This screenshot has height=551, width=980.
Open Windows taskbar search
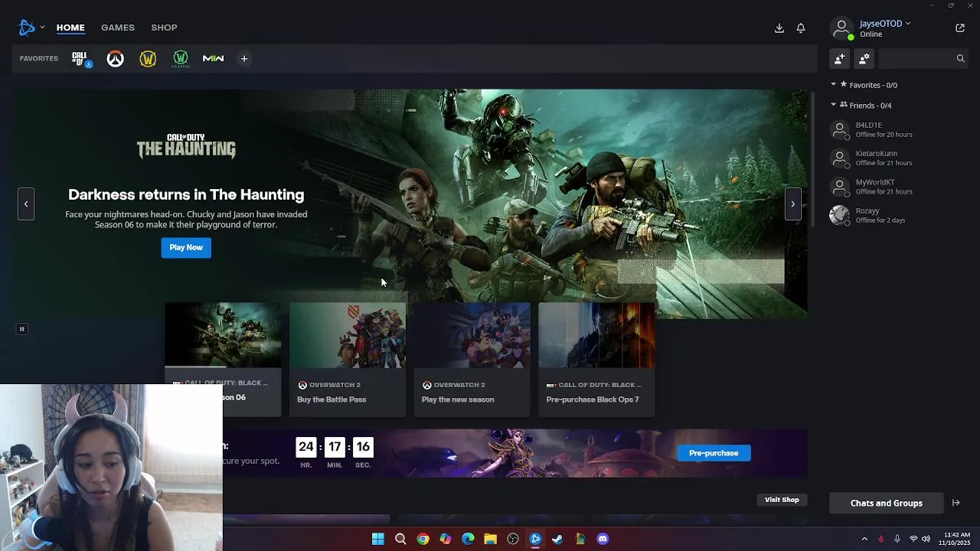[x=400, y=539]
